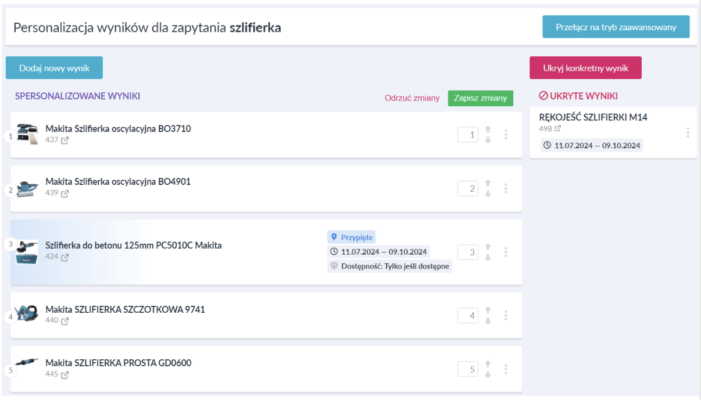The image size is (701, 400).
Task: Move Makita BO3710 down with arrow
Action: coord(488,140)
